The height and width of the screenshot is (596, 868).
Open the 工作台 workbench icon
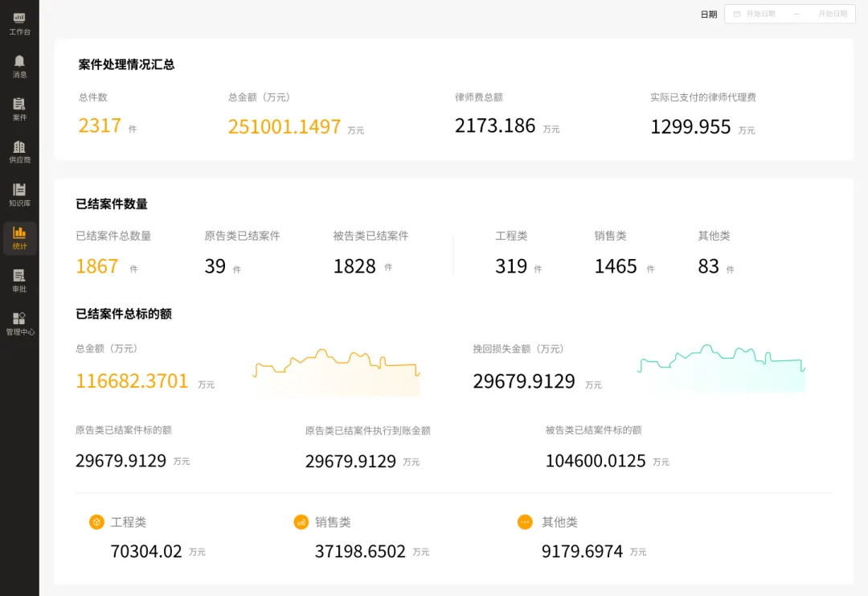point(19,18)
